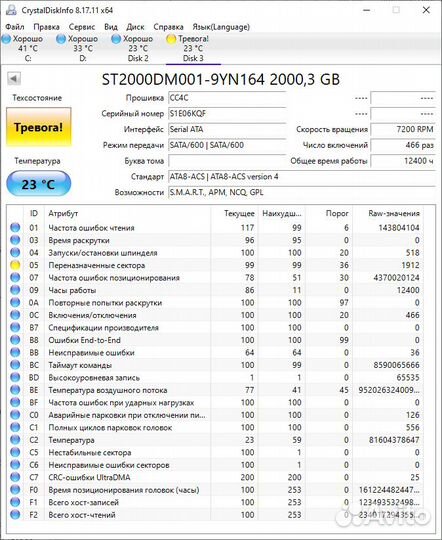Viewport: 442px width, 540px height.
Task: Click status icon for Запуски/остановки шпинделя
Action: click(x=15, y=252)
